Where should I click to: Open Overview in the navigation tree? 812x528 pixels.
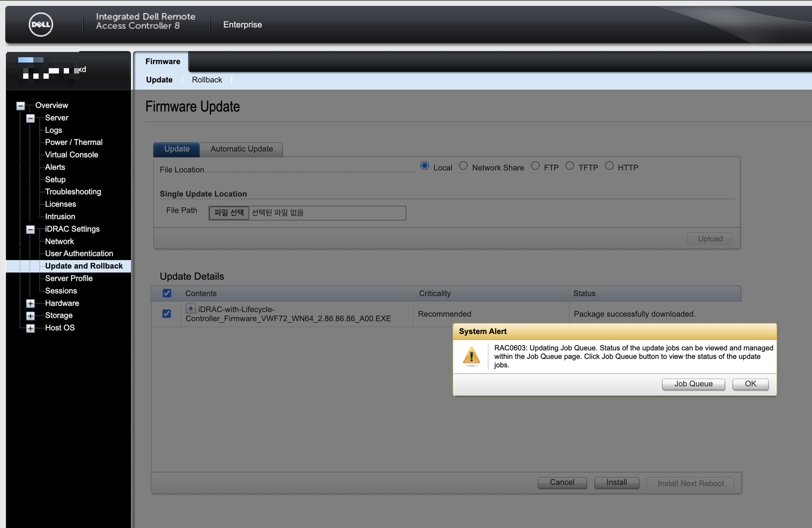52,106
